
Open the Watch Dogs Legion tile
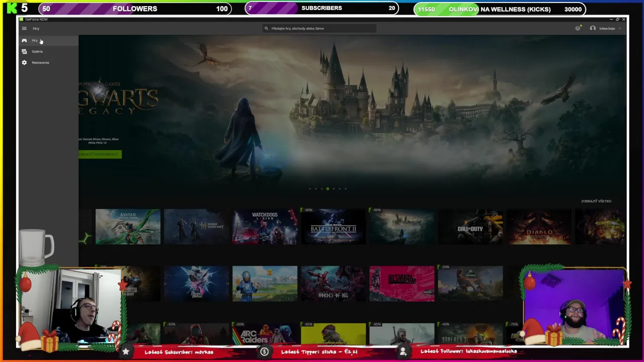click(265, 227)
